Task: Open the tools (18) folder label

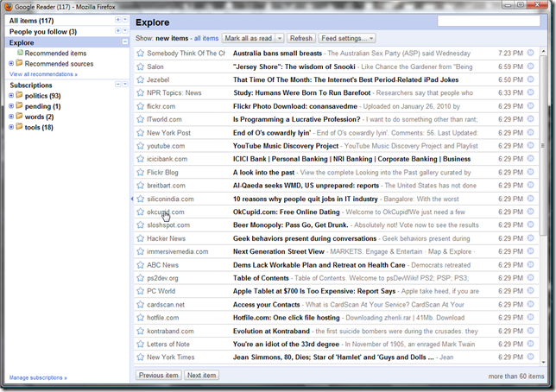Action: (39, 127)
